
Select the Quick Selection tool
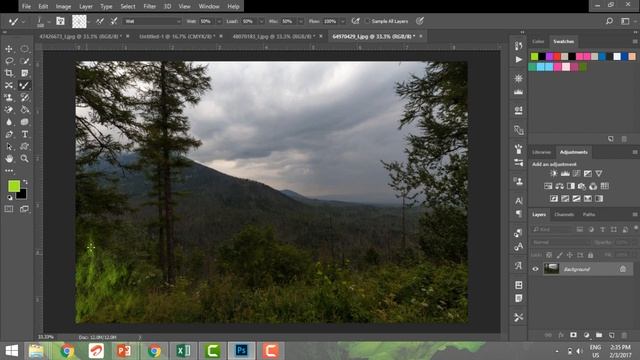(x=24, y=61)
